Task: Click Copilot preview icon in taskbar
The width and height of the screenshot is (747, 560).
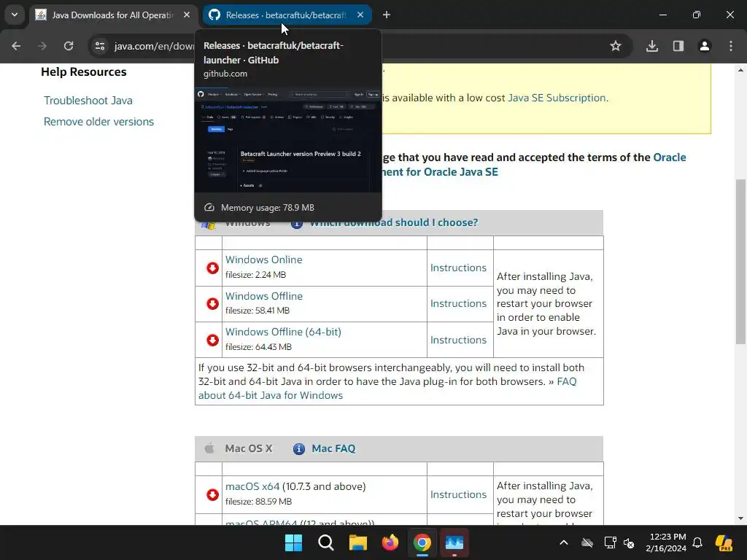Action: 724,542
